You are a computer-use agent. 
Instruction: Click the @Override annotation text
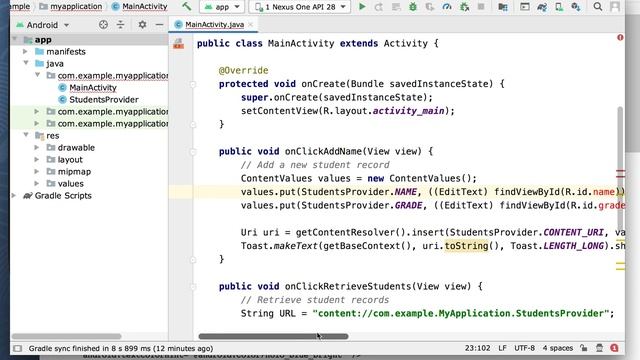point(243,70)
